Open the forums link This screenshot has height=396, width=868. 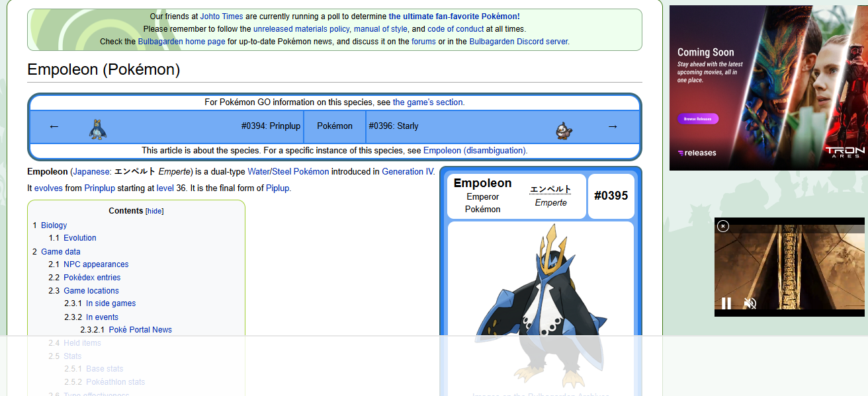[x=423, y=42]
